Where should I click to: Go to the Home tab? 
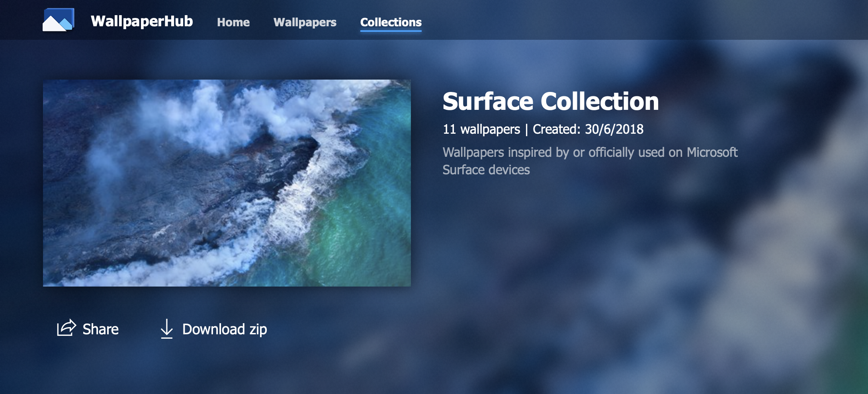233,22
